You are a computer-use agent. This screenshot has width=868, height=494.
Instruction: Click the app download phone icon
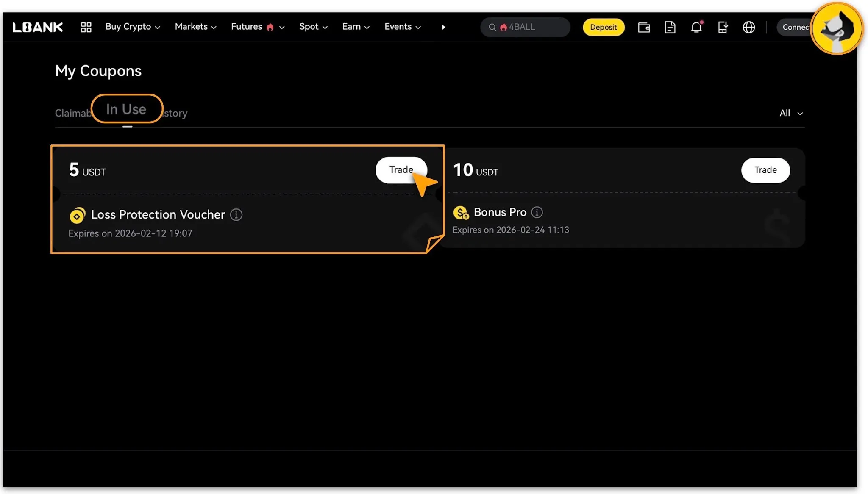(723, 27)
